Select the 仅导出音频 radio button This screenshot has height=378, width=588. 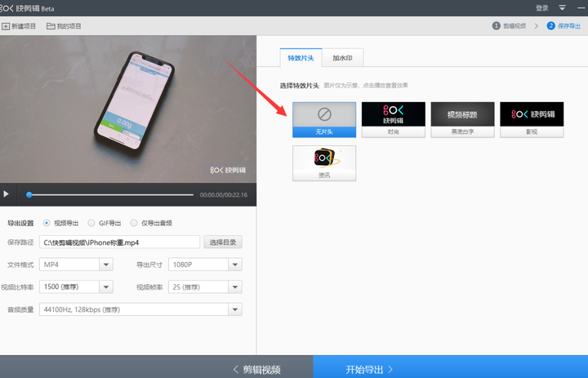(x=133, y=223)
